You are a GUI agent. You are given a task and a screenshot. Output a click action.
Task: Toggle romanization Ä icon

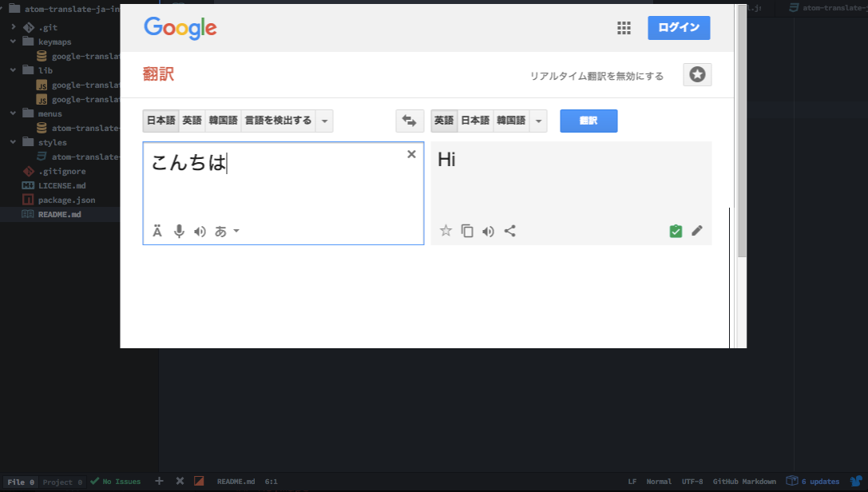point(157,232)
